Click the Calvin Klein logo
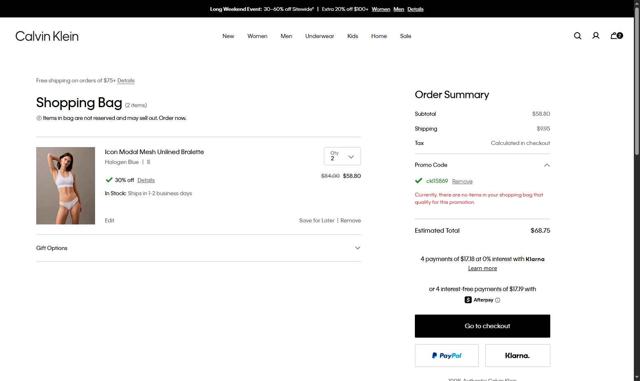This screenshot has height=381, width=640. click(x=47, y=36)
